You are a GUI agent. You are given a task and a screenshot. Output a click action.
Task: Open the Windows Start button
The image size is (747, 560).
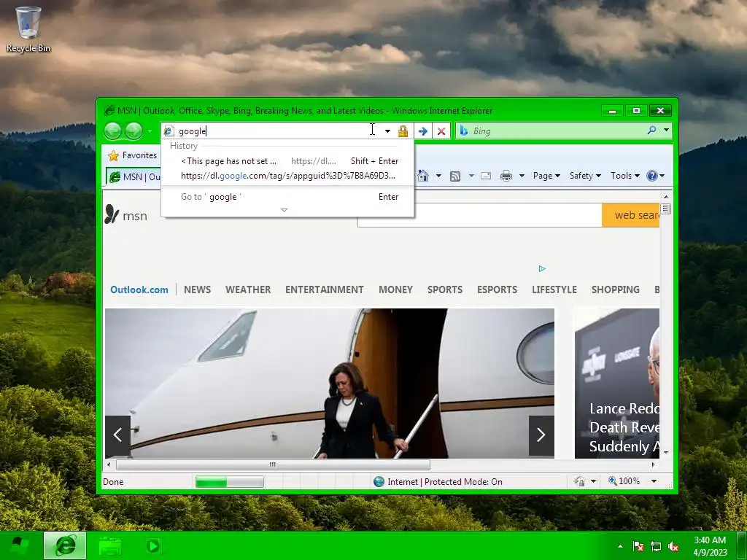pyautogui.click(x=20, y=545)
